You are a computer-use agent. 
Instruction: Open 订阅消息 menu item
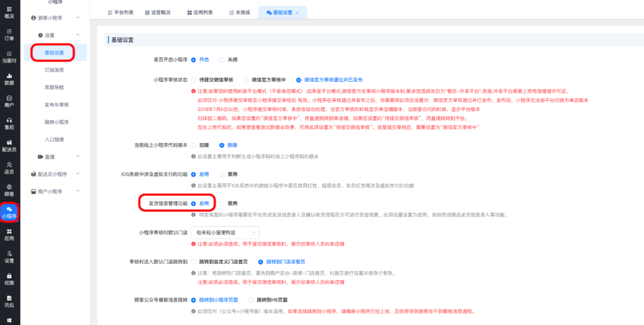pyautogui.click(x=54, y=69)
